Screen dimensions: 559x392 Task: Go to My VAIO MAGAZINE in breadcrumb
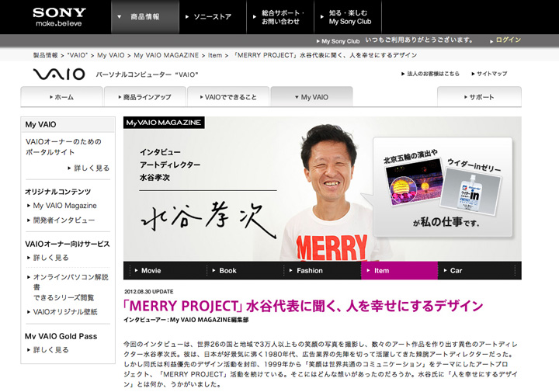tap(166, 55)
